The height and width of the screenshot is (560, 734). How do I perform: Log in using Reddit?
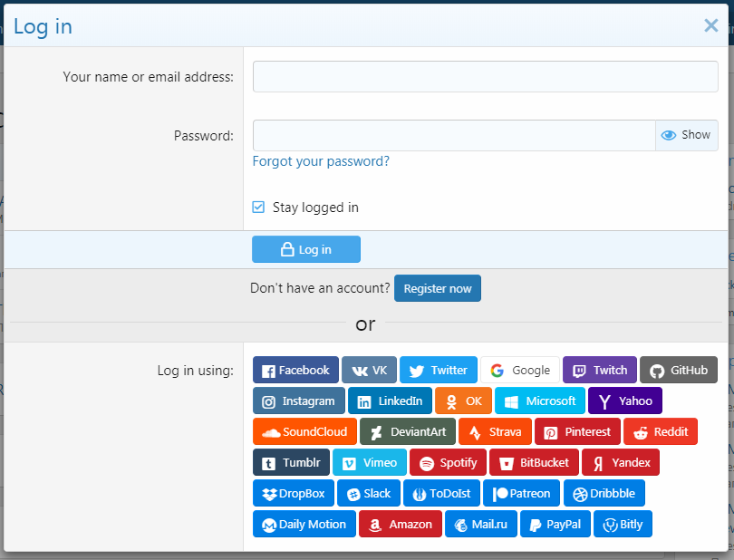pos(661,431)
